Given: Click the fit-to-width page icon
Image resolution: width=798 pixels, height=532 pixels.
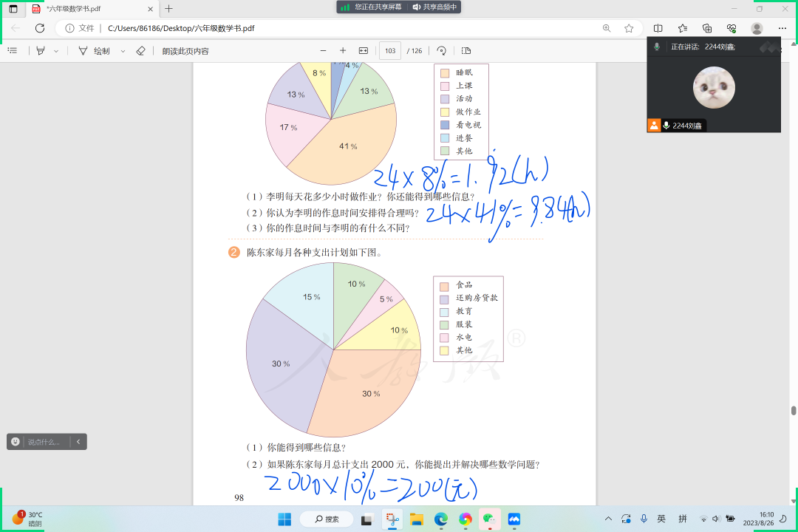Looking at the screenshot, I should (363, 51).
